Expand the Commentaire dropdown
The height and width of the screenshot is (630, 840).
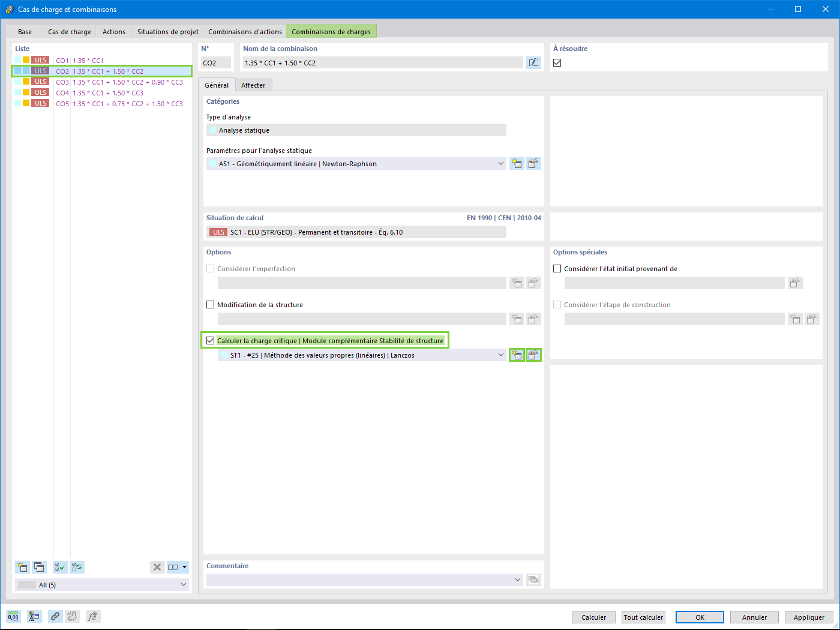point(518,580)
